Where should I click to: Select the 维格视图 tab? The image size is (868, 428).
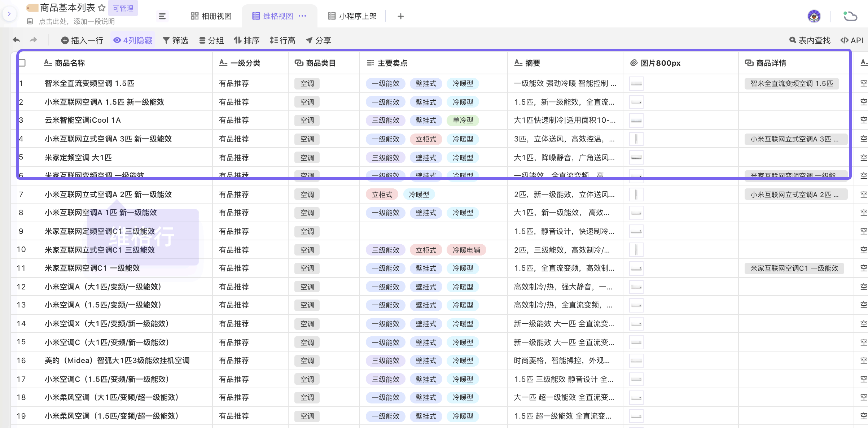(273, 16)
